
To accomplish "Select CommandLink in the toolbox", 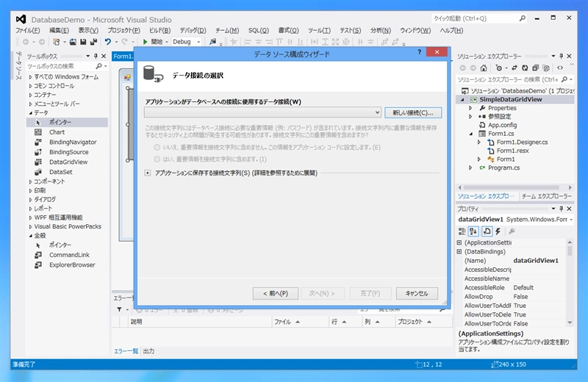I will pos(69,255).
